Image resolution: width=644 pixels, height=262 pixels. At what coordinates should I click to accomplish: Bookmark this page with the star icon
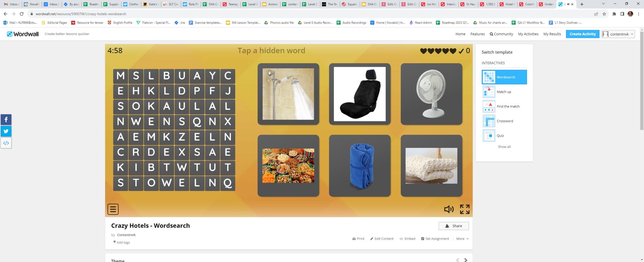tap(604, 14)
